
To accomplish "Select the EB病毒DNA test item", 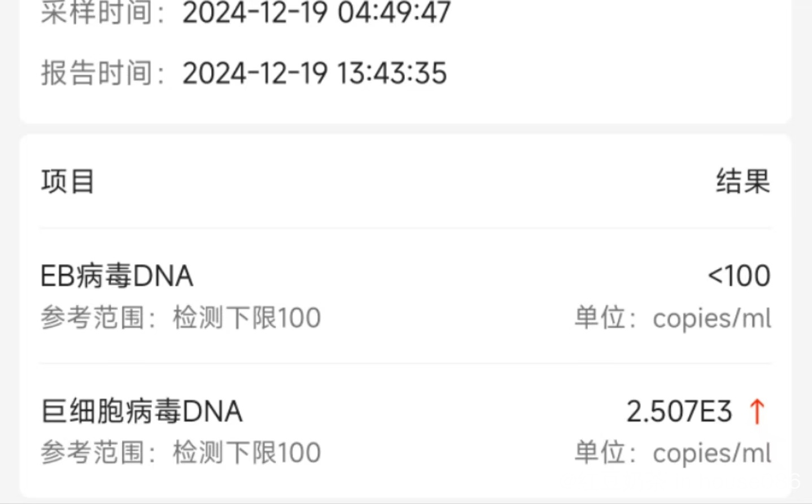I will pos(117,276).
